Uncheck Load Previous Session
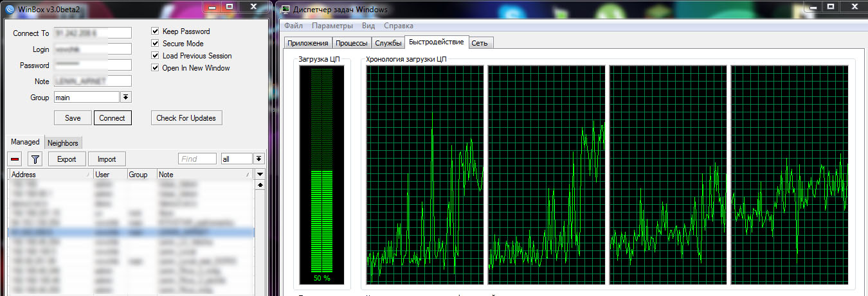 (155, 55)
